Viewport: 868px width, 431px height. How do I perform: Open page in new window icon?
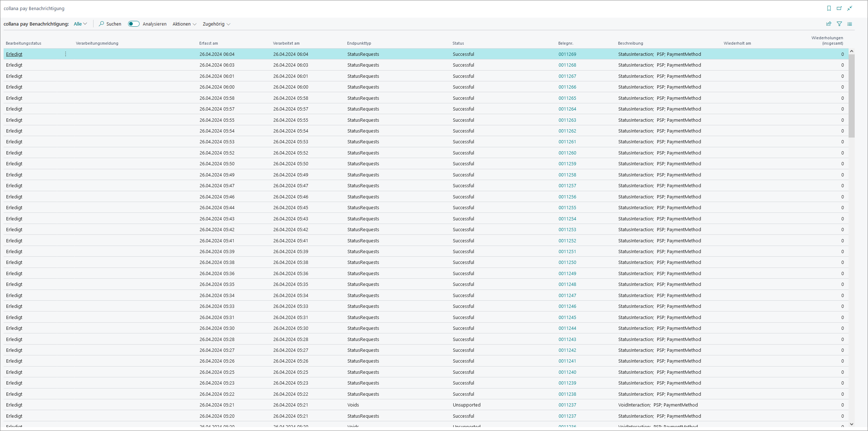pos(839,8)
